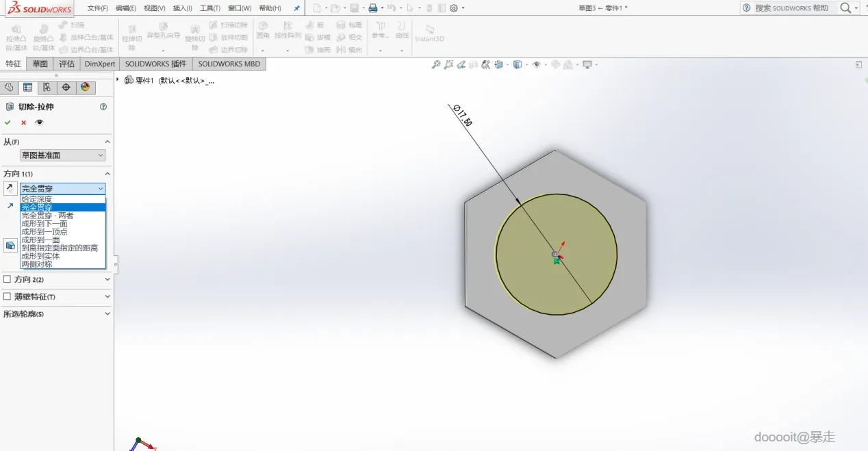The width and height of the screenshot is (868, 451).
Task: Open the ConfigurationManager tab icon
Action: [47, 87]
